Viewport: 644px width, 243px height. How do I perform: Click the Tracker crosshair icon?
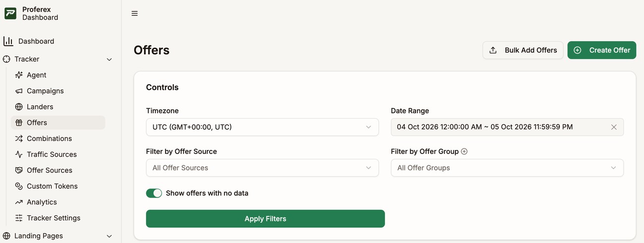6,59
